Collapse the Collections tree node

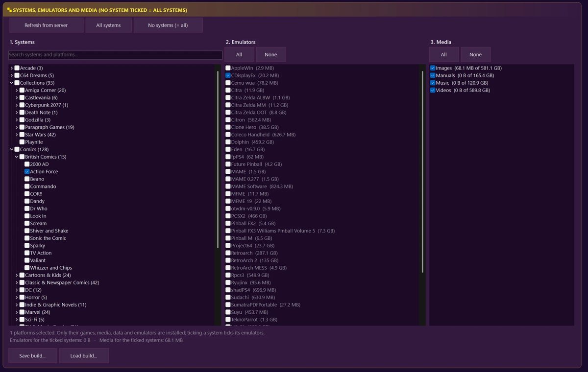pyautogui.click(x=11, y=83)
